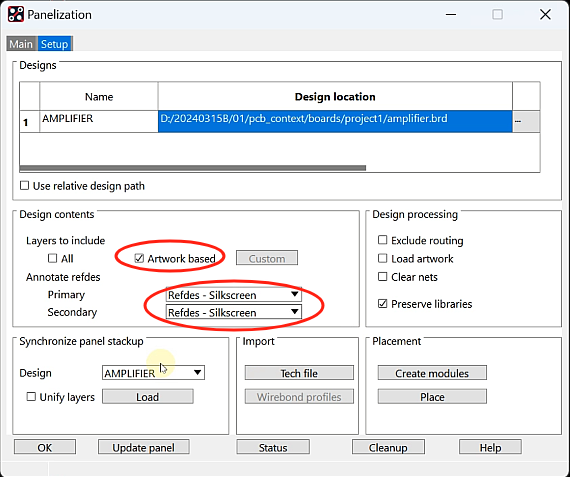Toggle the Exclude routing option
Image resolution: width=570 pixels, height=477 pixels.
pos(382,240)
